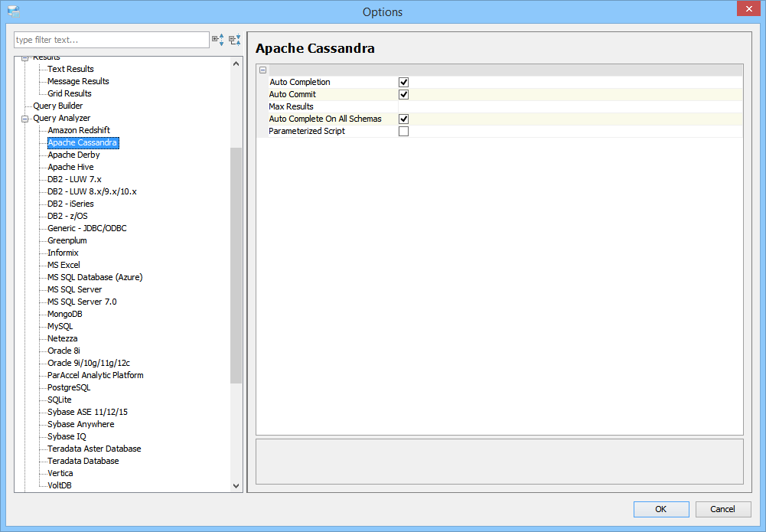Click the Expand All tree icon
766x532 pixels.
[x=218, y=40]
